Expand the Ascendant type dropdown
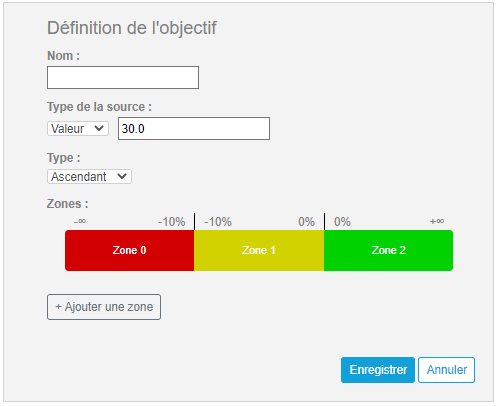Screen dimensions: 497x406 [x=89, y=176]
